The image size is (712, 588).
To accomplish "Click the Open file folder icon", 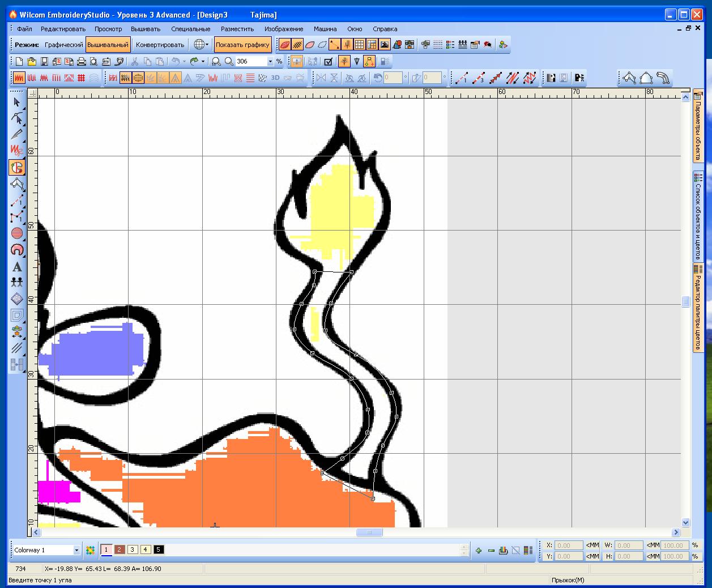I will point(32,61).
